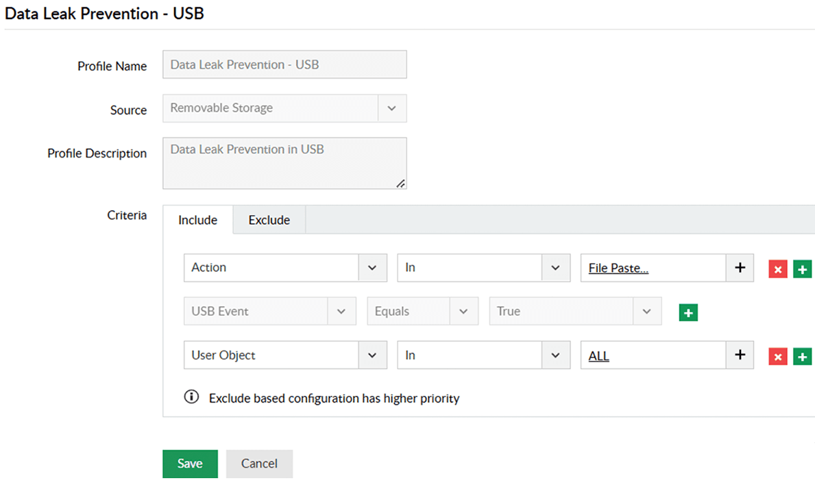Click the Profile Description text area

(x=284, y=162)
